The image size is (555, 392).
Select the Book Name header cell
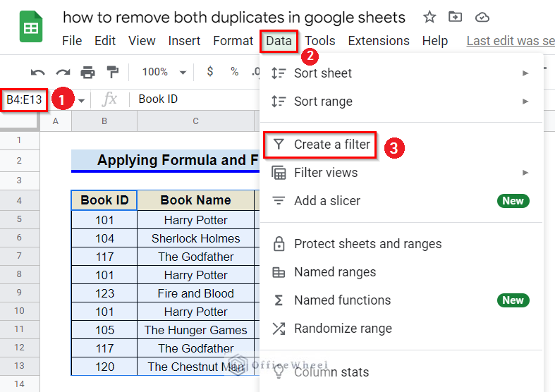(x=195, y=200)
